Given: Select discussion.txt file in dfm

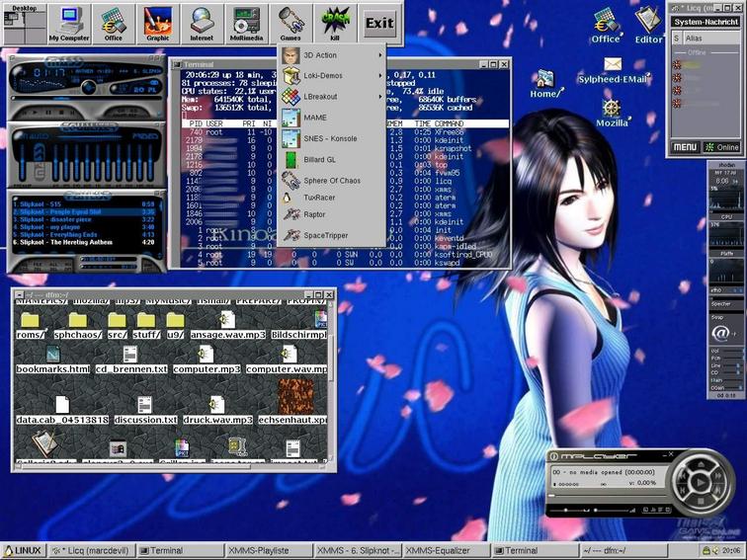Looking at the screenshot, I should click(145, 411).
